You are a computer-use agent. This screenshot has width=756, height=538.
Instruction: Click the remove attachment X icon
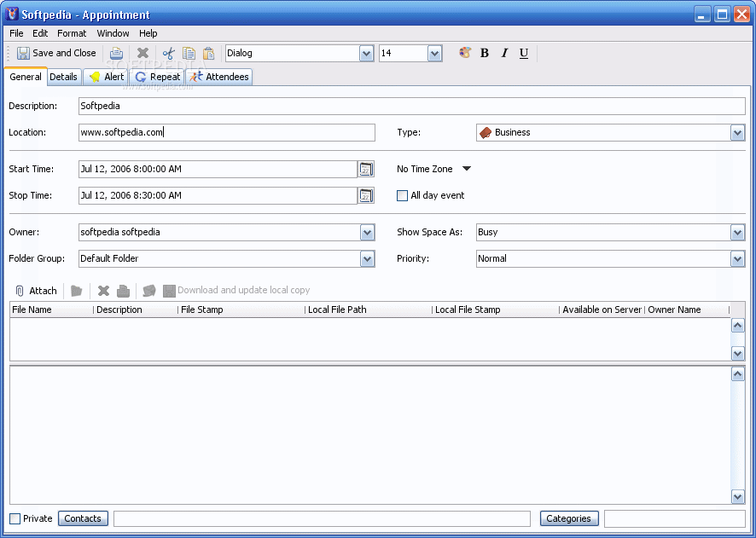pos(103,291)
